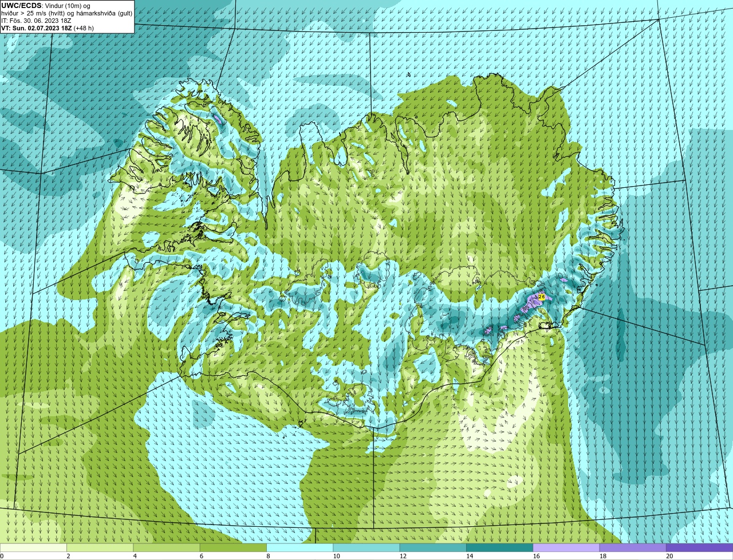
Task: Click the 2–4 m/s light green legend swatch
Action: 100,547
